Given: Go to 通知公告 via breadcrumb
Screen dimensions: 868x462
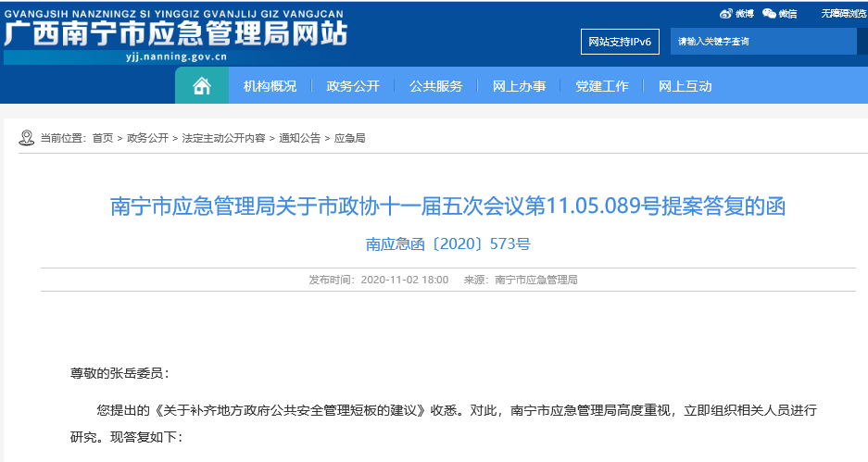Looking at the screenshot, I should 299,138.
